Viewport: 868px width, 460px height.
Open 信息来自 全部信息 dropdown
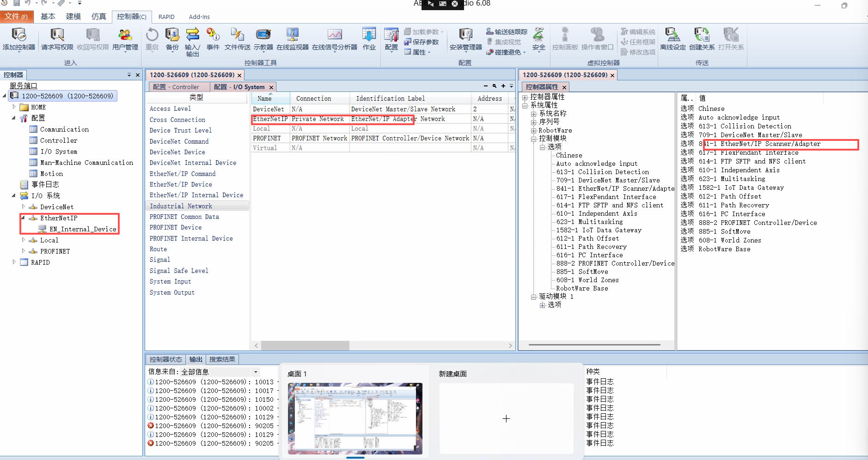[x=256, y=372]
